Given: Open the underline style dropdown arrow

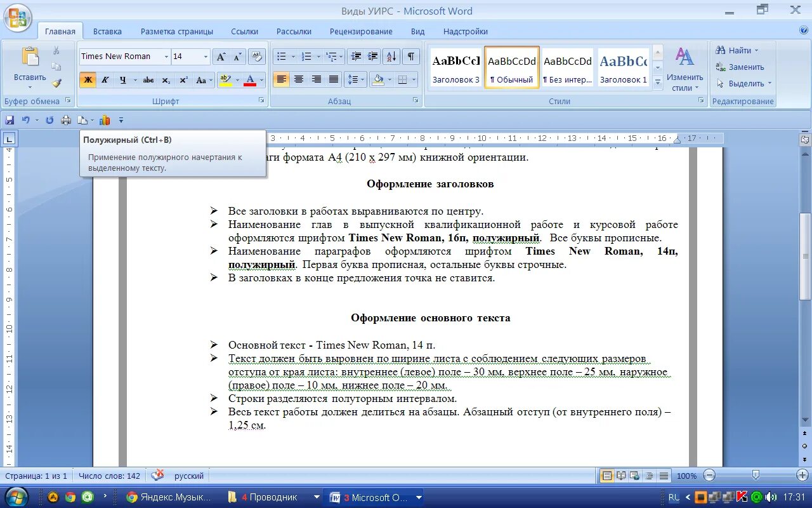Looking at the screenshot, I should (x=135, y=80).
